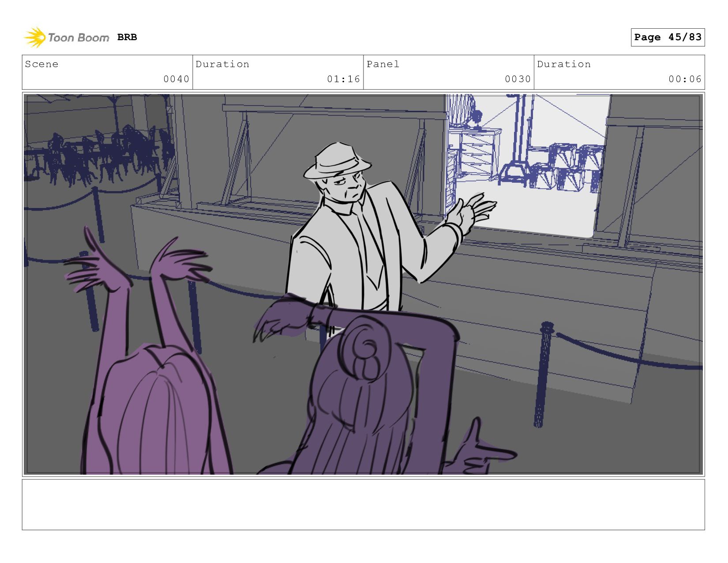Click the Page 45/83 indicator
The image size is (728, 563).
click(x=668, y=37)
